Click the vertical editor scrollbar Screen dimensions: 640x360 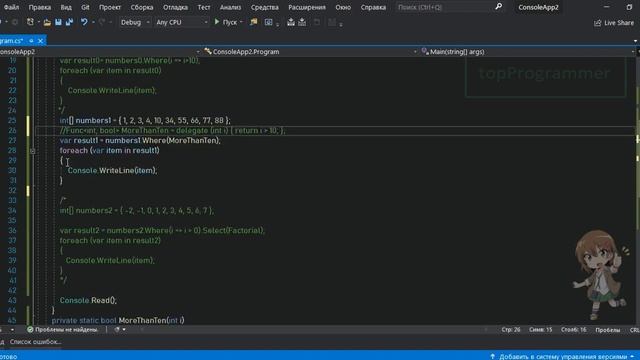637,190
